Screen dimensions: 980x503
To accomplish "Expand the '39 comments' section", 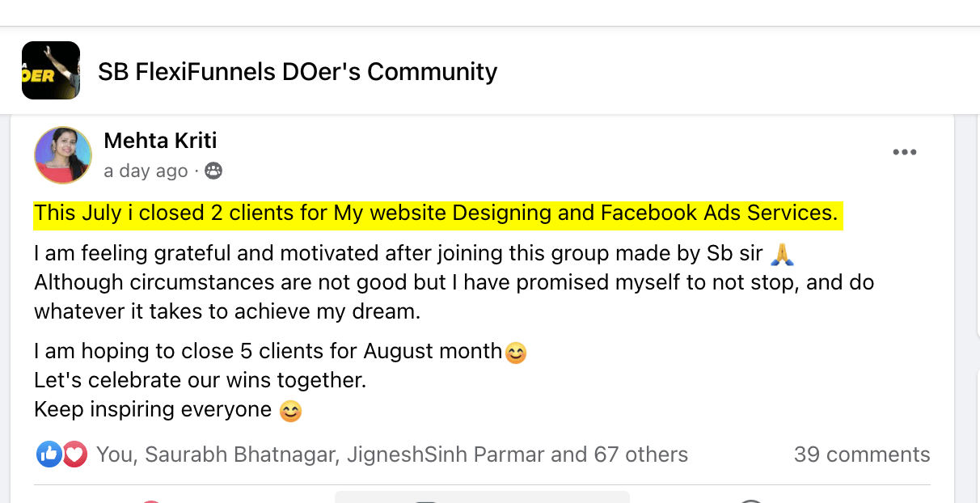I will click(x=861, y=454).
